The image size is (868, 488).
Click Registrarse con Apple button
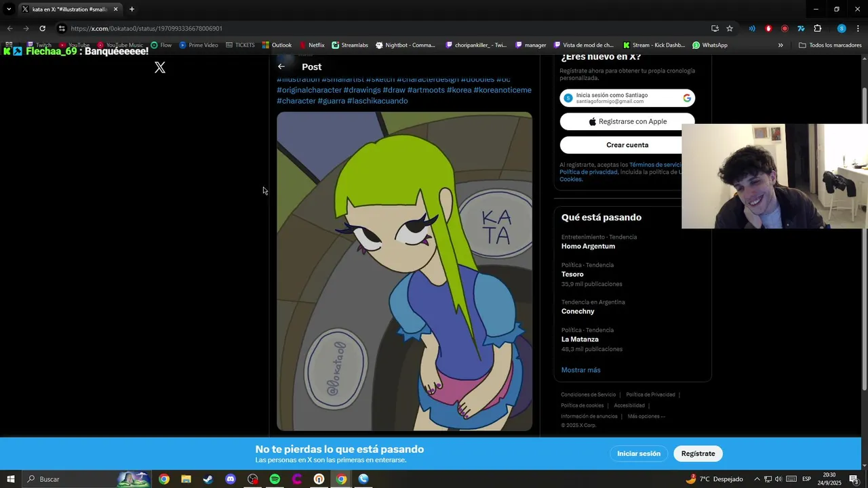627,121
